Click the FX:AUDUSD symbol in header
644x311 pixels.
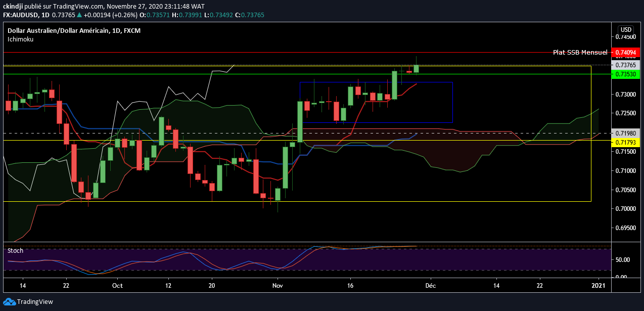click(x=21, y=15)
